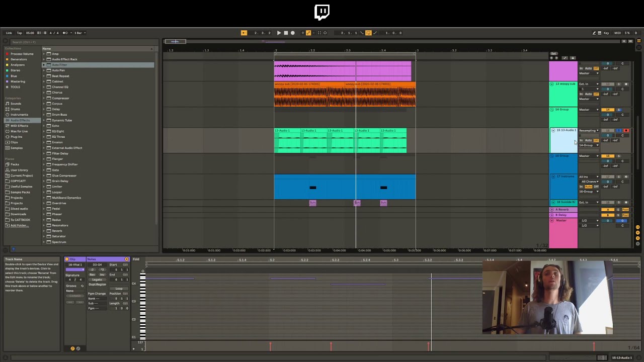Toggle the Metronome button
The height and width of the screenshot is (362, 644).
pyautogui.click(x=65, y=33)
